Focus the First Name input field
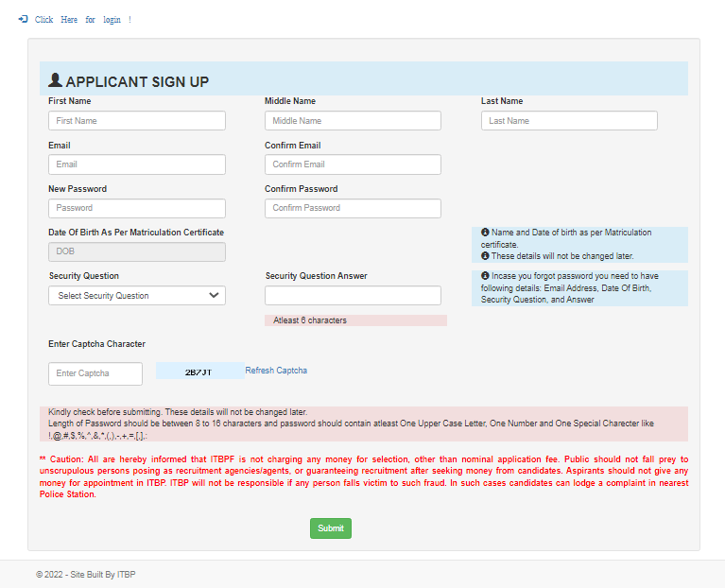This screenshot has width=725, height=588. [x=137, y=121]
